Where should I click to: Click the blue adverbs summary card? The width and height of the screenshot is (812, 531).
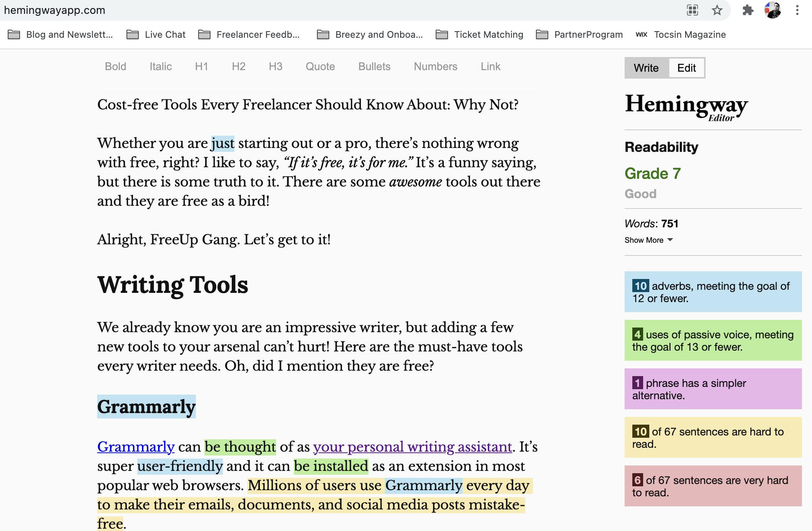[713, 292]
